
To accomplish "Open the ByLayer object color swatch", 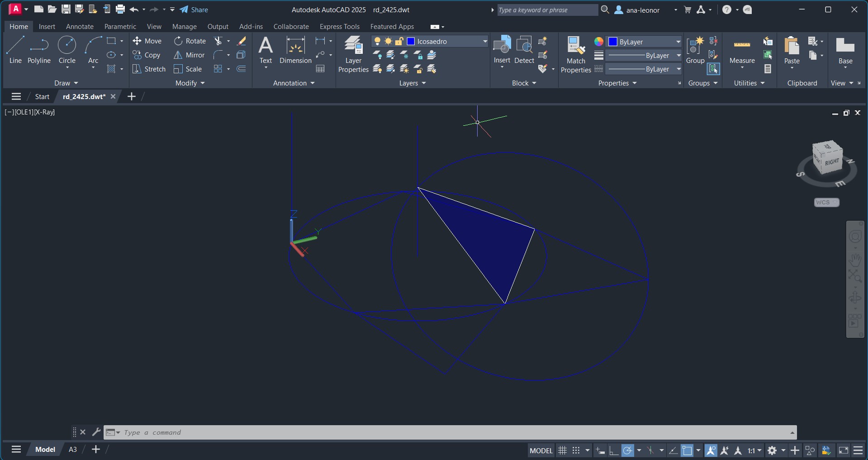I will point(613,42).
